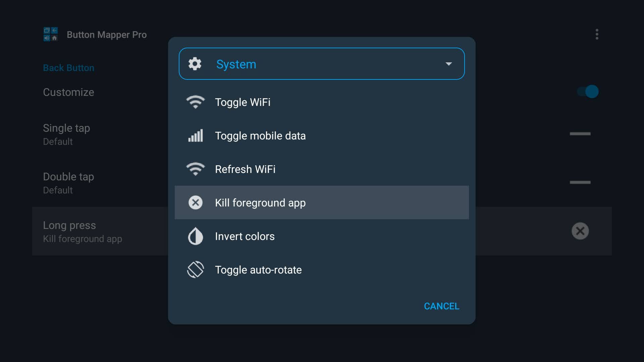The width and height of the screenshot is (644, 362).
Task: Open the Button Mapper Pro app icon
Action: [51, 34]
